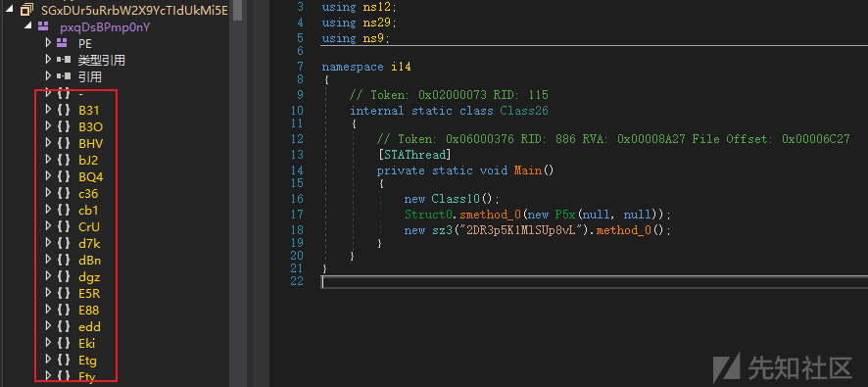Select the E88 namespace row
The height and width of the screenshot is (387, 868).
[89, 310]
